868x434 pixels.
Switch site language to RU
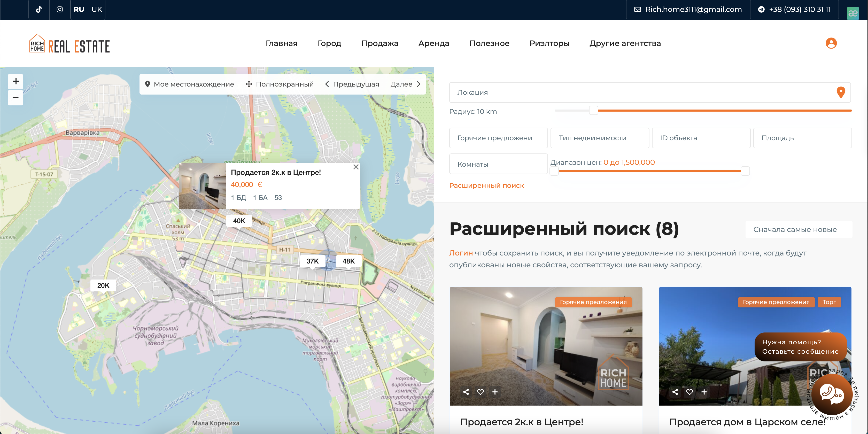coord(79,10)
